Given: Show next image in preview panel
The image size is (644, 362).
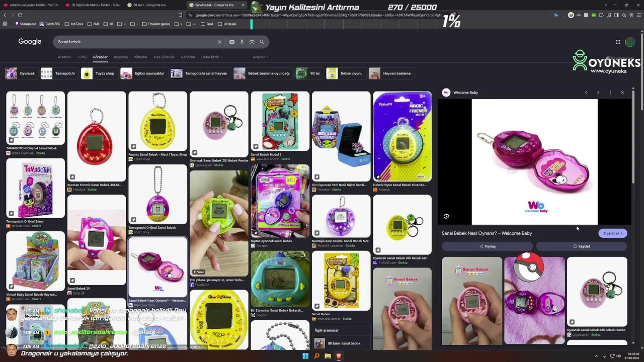Looking at the screenshot, I should pyautogui.click(x=598, y=93).
